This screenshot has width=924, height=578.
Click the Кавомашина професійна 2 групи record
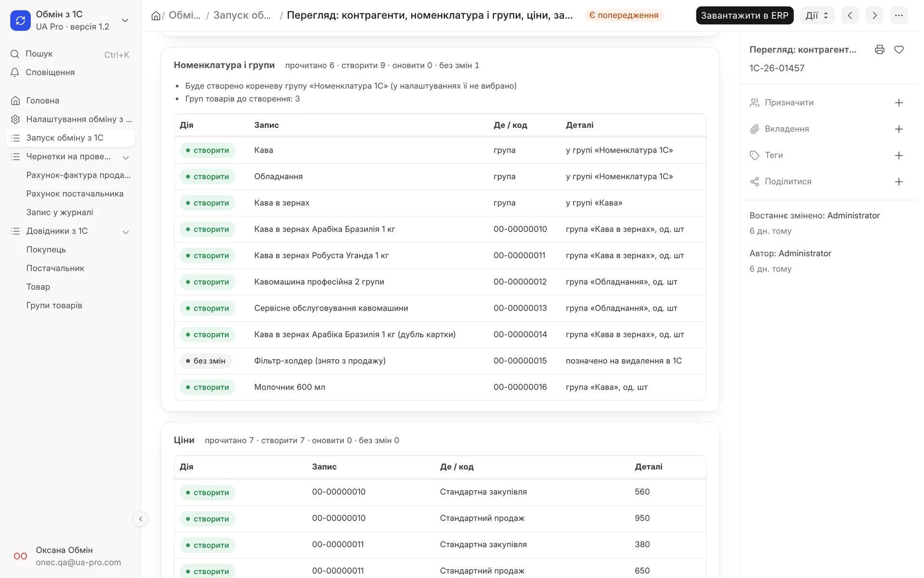(319, 282)
